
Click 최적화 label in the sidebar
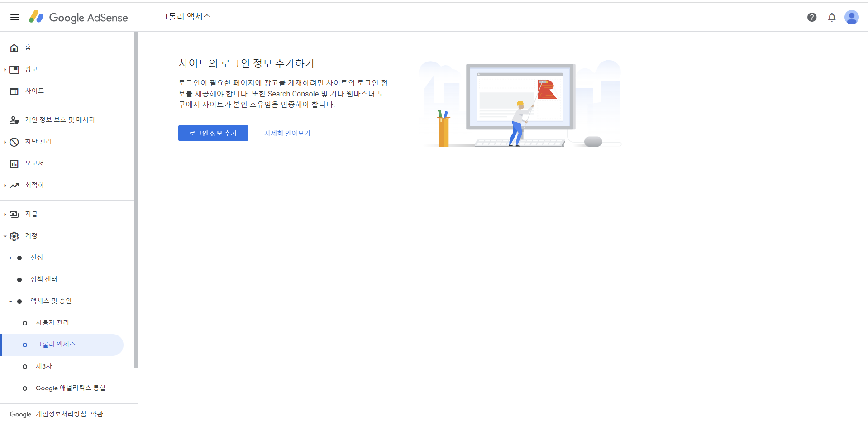pyautogui.click(x=34, y=185)
